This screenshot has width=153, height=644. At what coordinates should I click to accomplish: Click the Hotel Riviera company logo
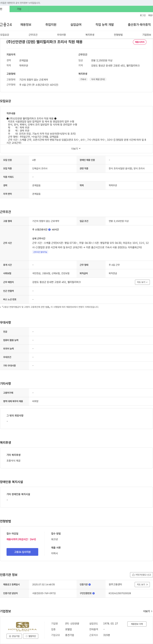pos(22,627)
